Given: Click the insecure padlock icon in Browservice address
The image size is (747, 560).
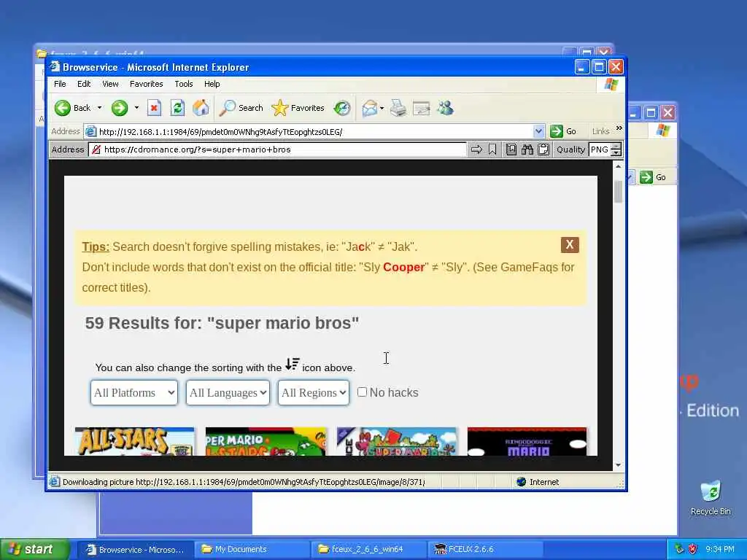Looking at the screenshot, I should (96, 149).
